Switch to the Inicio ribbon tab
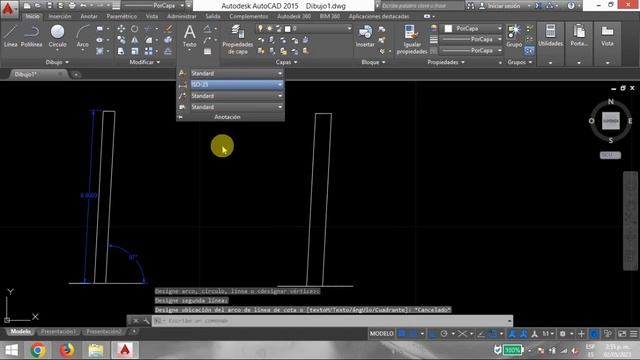This screenshot has width=640, height=360. pos(32,16)
